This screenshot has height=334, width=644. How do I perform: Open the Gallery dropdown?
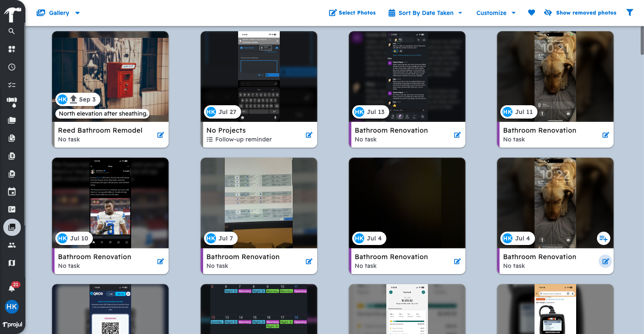tap(58, 13)
